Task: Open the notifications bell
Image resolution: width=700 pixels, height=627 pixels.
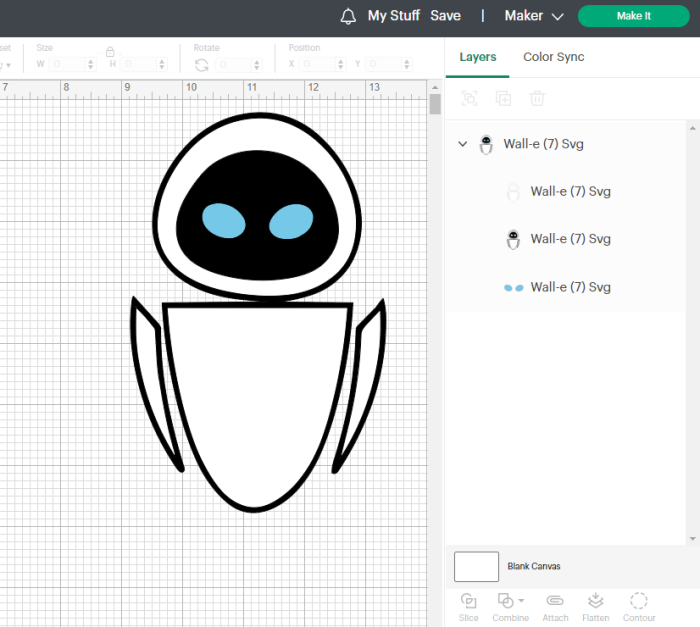Action: [x=348, y=16]
